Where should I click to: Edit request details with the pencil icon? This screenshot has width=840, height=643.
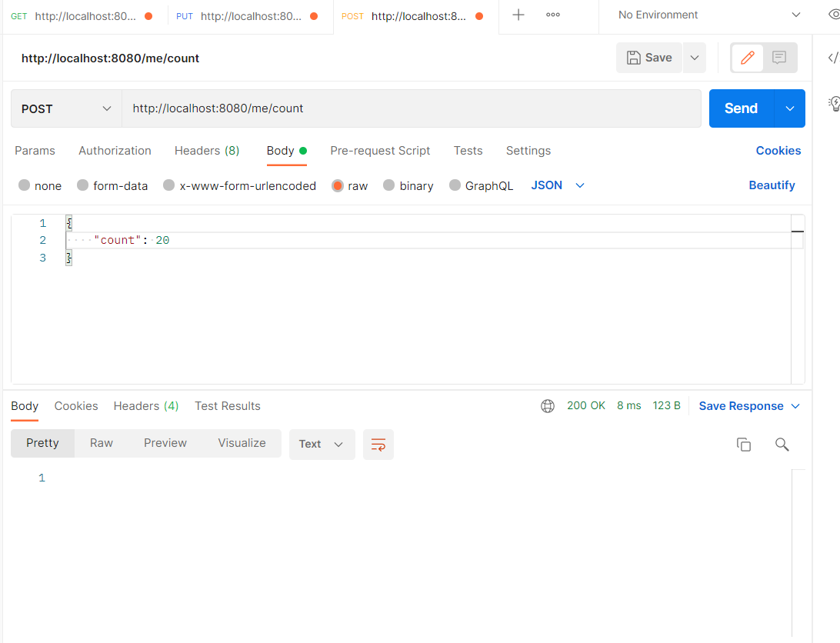pos(747,58)
